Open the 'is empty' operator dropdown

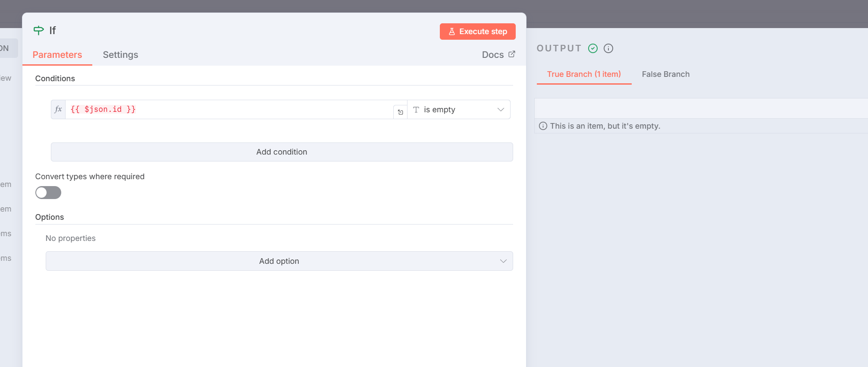pos(459,110)
